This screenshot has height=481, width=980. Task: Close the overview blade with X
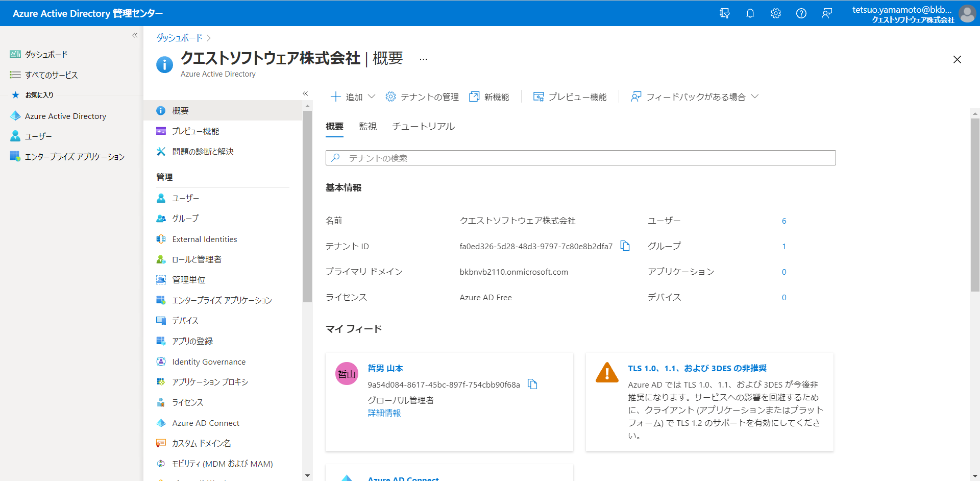957,60
